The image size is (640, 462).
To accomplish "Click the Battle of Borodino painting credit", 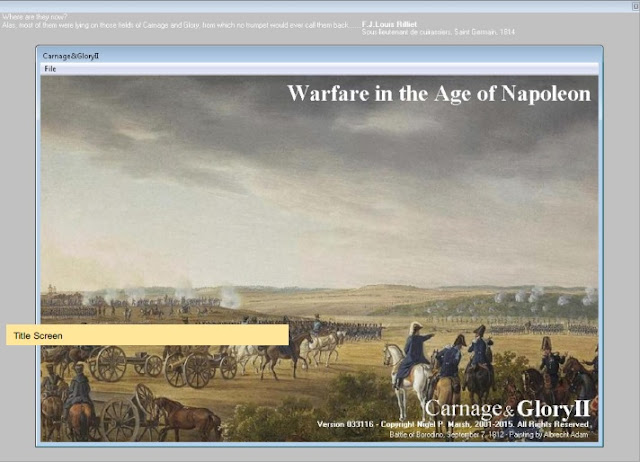I will (x=489, y=435).
